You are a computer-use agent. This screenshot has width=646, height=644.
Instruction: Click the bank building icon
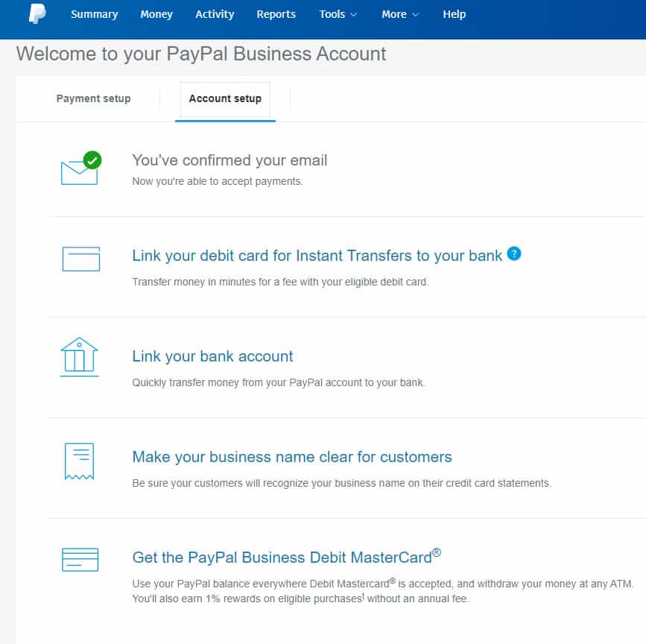[x=80, y=356]
